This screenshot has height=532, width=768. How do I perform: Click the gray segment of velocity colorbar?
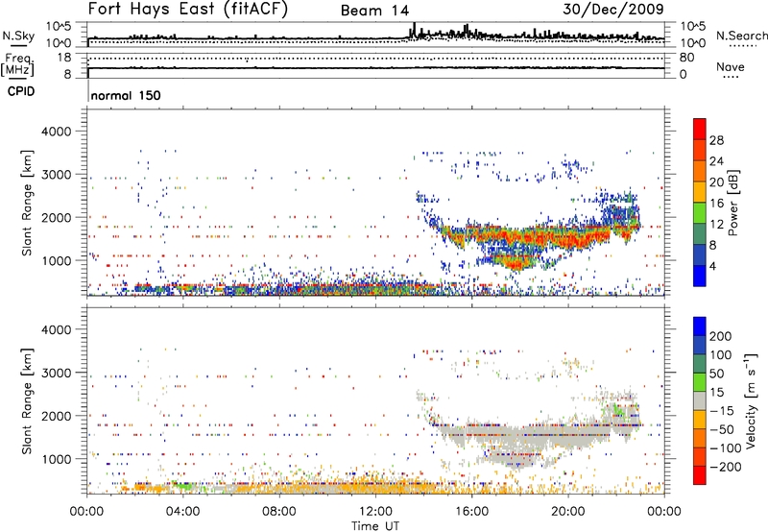(700, 400)
